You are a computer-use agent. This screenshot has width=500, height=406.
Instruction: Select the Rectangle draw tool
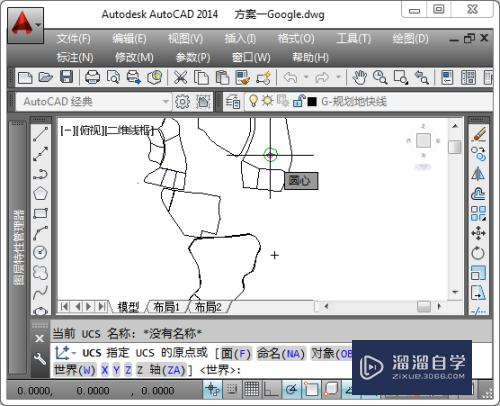coord(41,213)
